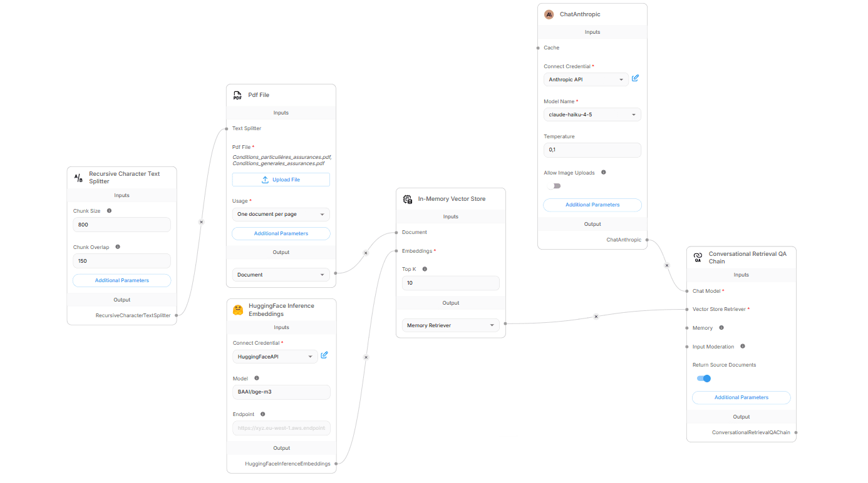Image resolution: width=868 pixels, height=483 pixels.
Task: Open Additional Parameters on ChatAnthropic node
Action: pyautogui.click(x=592, y=205)
